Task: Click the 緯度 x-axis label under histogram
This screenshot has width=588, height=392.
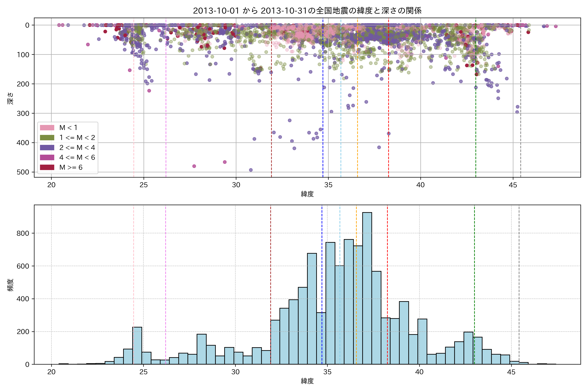Action: (x=307, y=381)
